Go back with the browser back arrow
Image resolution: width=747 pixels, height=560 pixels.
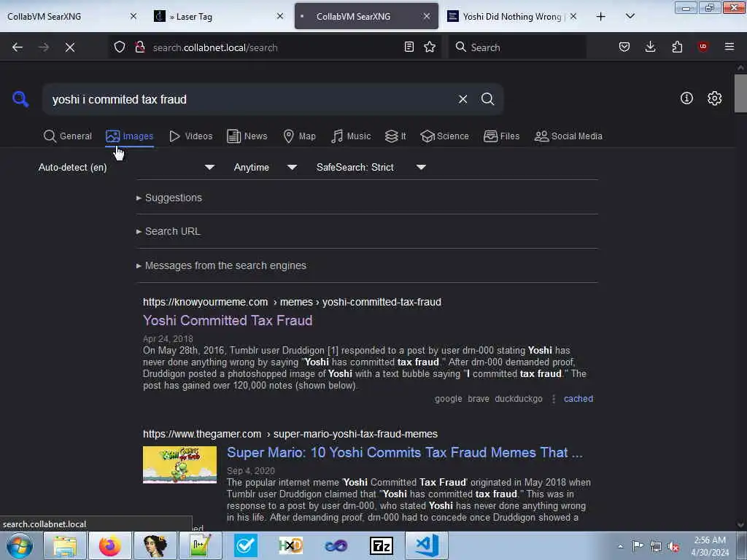18,47
